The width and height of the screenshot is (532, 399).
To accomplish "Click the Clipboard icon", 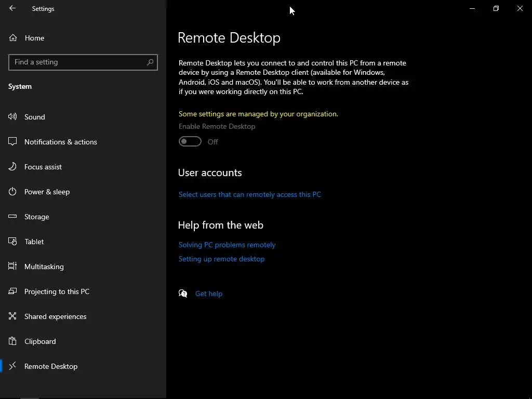I will pyautogui.click(x=12, y=341).
